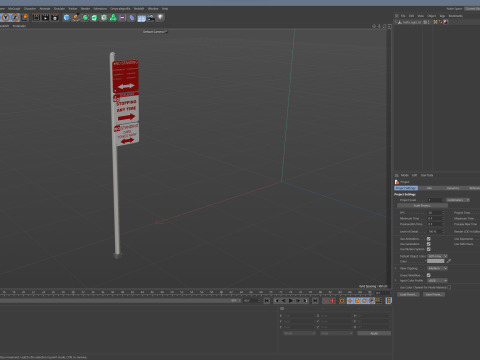The height and width of the screenshot is (360, 480).
Task: Click the coordinate system toggle icon
Action: click(x=25, y=18)
